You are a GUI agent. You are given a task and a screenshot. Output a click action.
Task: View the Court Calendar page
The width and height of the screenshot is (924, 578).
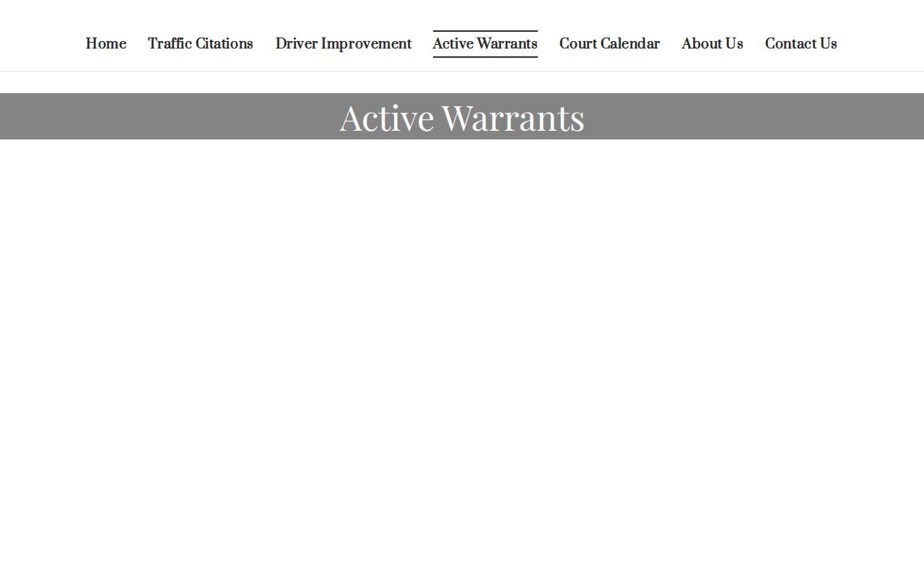[x=609, y=44]
